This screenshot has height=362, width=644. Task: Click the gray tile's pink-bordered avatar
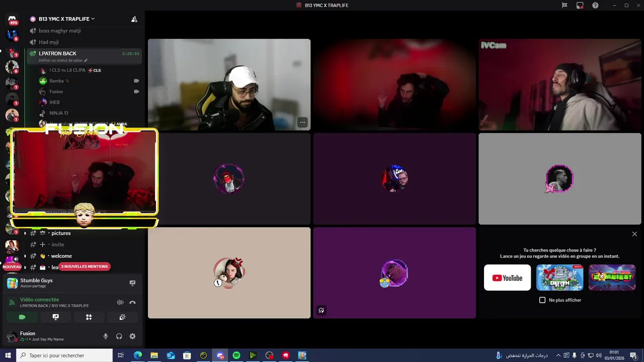tap(559, 178)
